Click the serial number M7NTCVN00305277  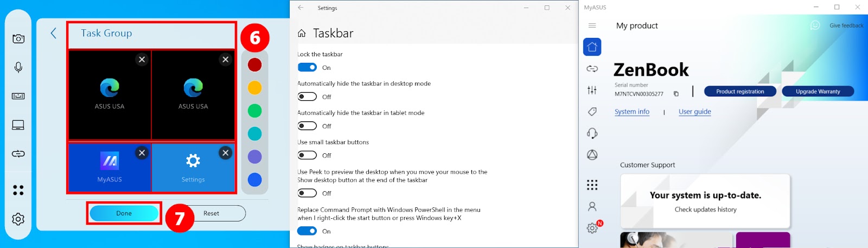(639, 94)
